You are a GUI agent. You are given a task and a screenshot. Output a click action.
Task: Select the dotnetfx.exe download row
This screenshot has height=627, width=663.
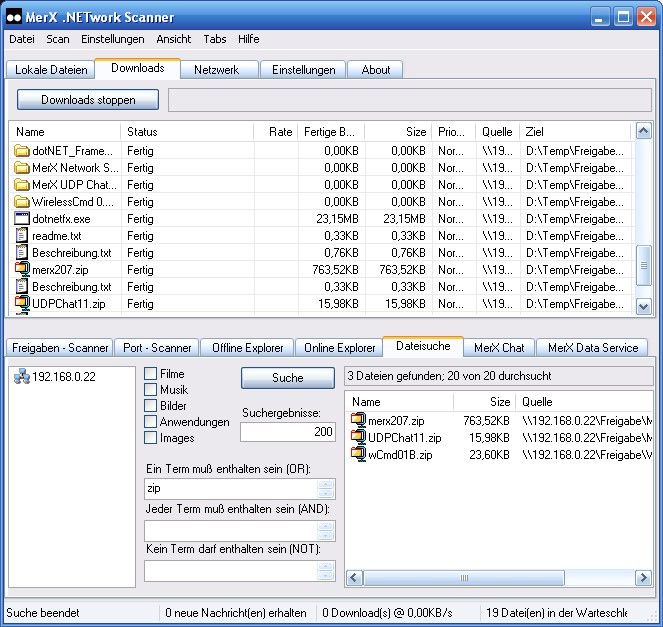pyautogui.click(x=321, y=219)
